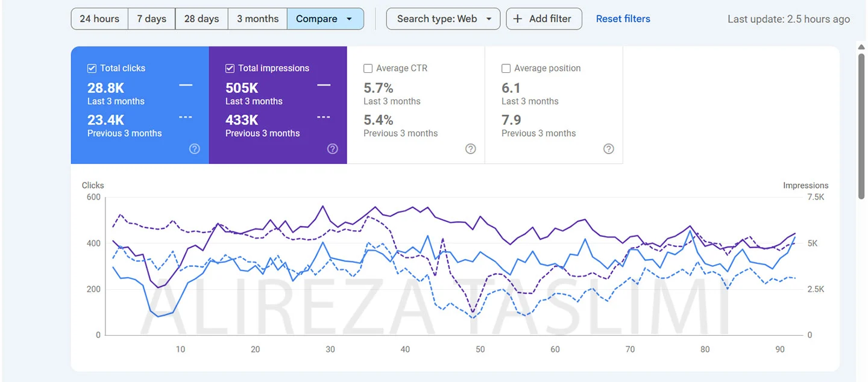
Task: Click the Average CTR card help icon
Action: (x=471, y=149)
